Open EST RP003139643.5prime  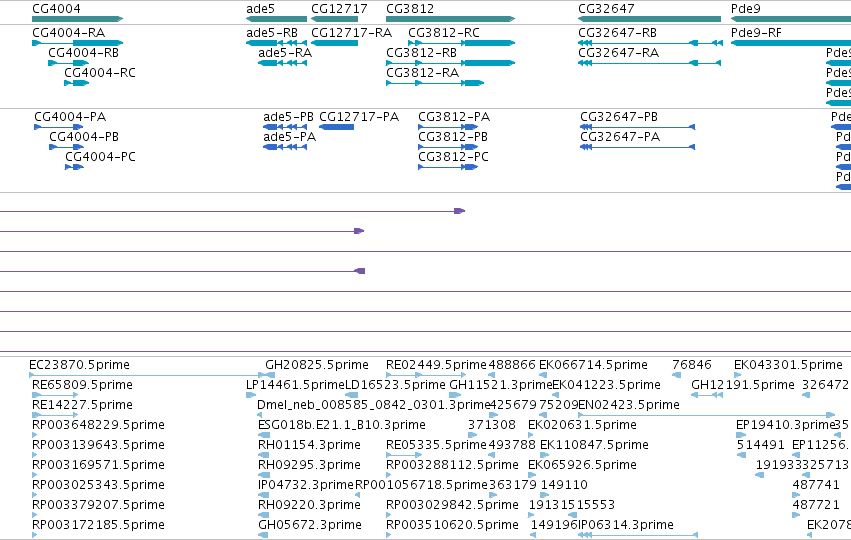98,445
